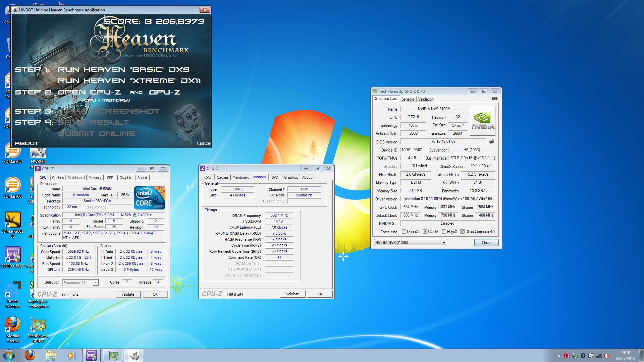
Task: Toggle the CUDA checkbox in GPU-Z
Action: point(425,232)
